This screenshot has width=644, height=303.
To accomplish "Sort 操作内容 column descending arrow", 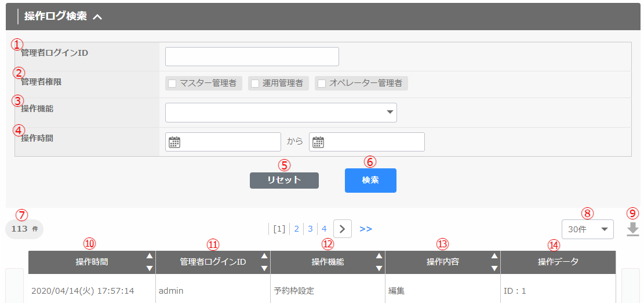I will point(494,268).
